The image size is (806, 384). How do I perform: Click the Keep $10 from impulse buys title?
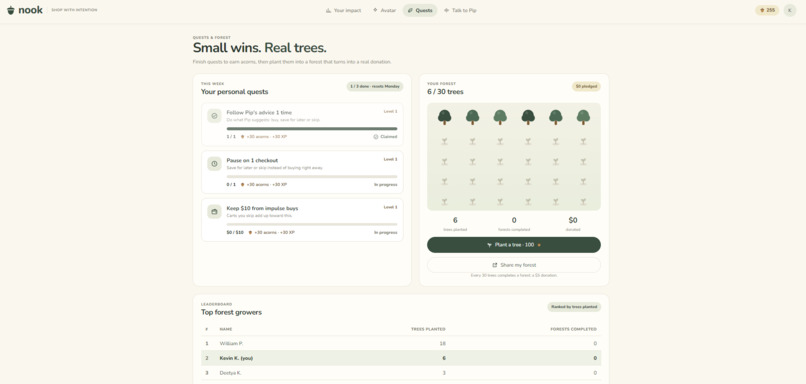tap(262, 208)
